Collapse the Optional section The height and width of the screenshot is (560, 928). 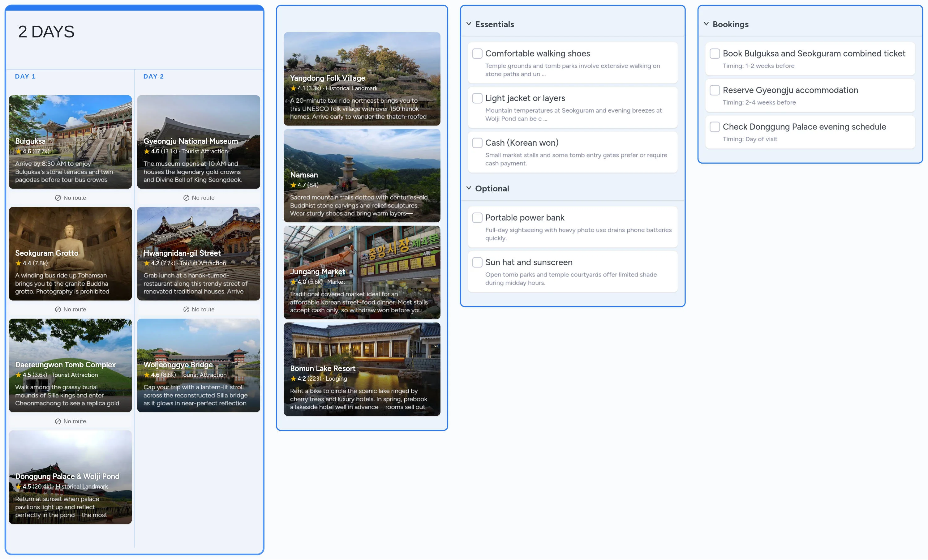(x=469, y=188)
